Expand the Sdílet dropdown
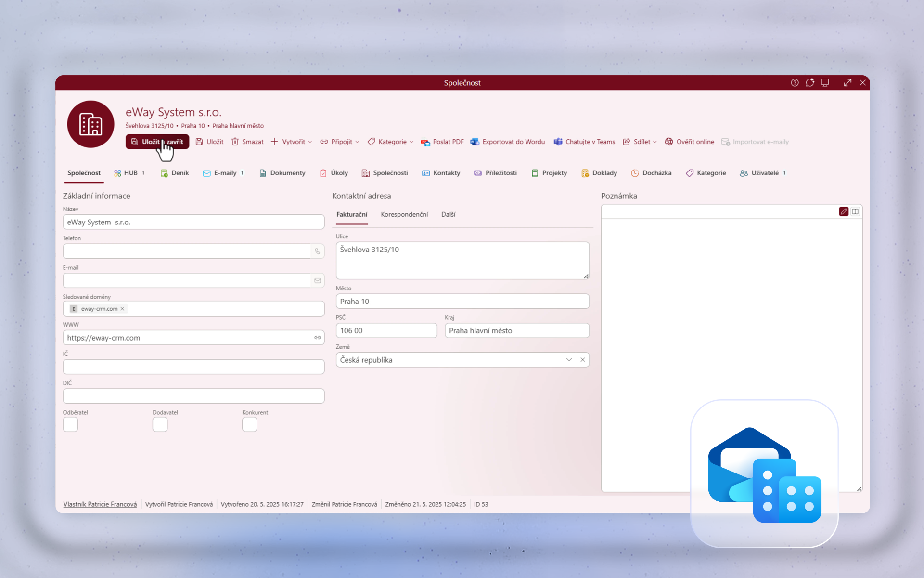Screen dimensions: 924x578 coord(640,142)
